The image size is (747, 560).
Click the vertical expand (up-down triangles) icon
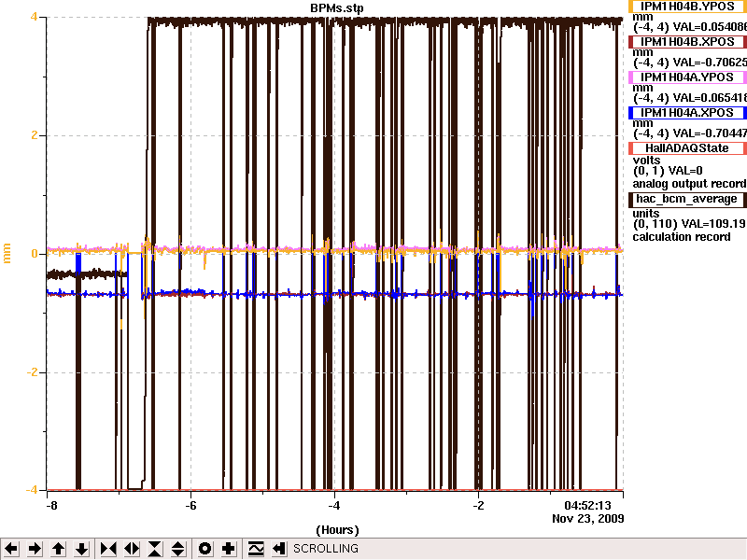point(178,549)
